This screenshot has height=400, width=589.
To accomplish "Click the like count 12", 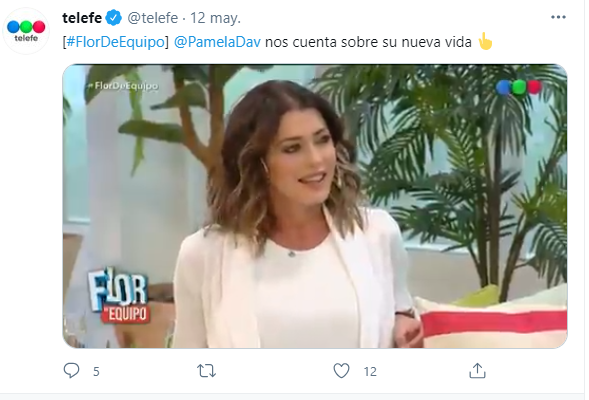I will (x=370, y=371).
